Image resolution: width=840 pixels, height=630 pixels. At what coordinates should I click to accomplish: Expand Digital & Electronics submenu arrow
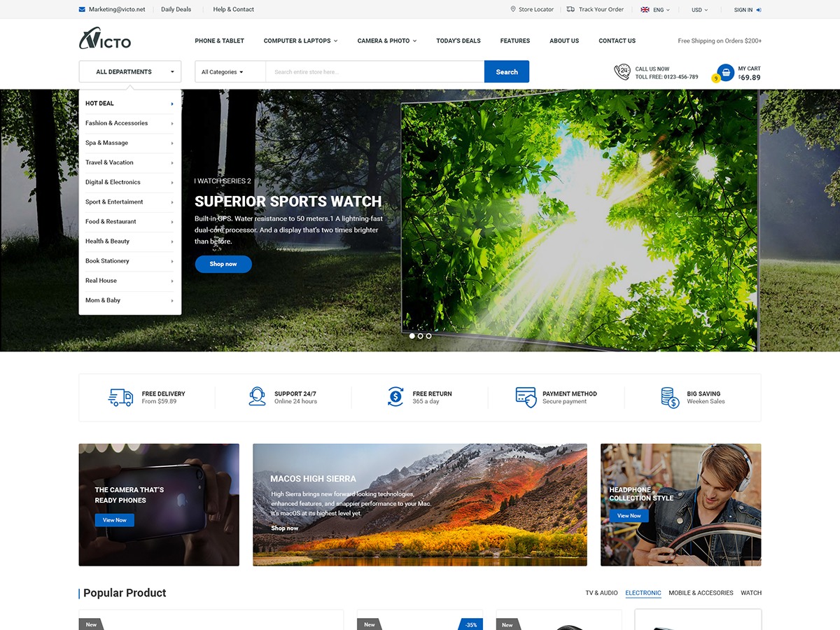[172, 182]
